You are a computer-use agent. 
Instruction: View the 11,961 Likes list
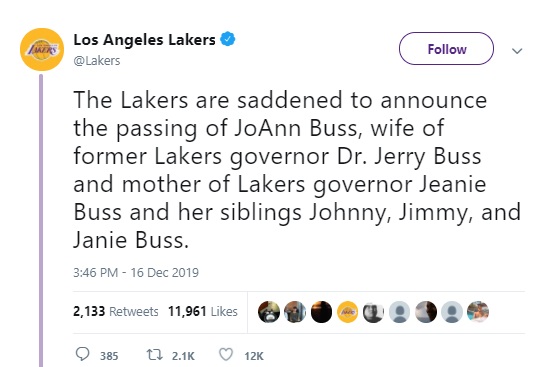pyautogui.click(x=203, y=311)
